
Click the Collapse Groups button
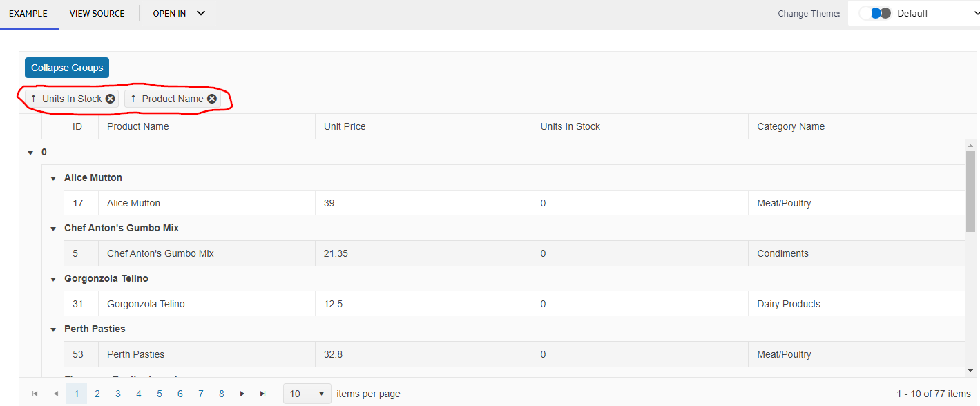coord(67,68)
